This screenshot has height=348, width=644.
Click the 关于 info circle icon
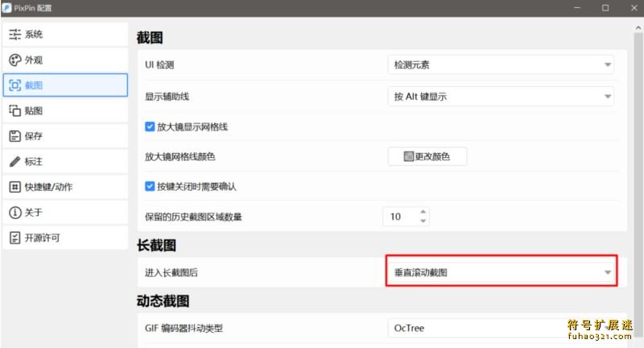(x=14, y=213)
